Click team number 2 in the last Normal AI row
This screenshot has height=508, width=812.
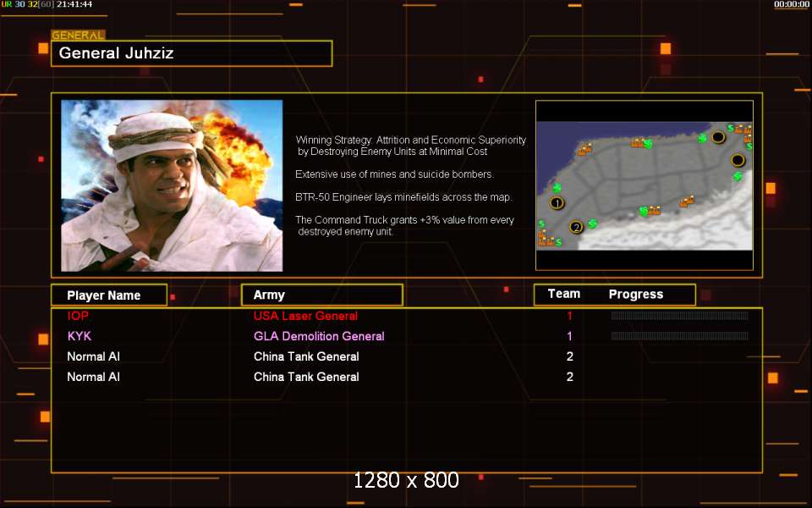click(x=569, y=377)
